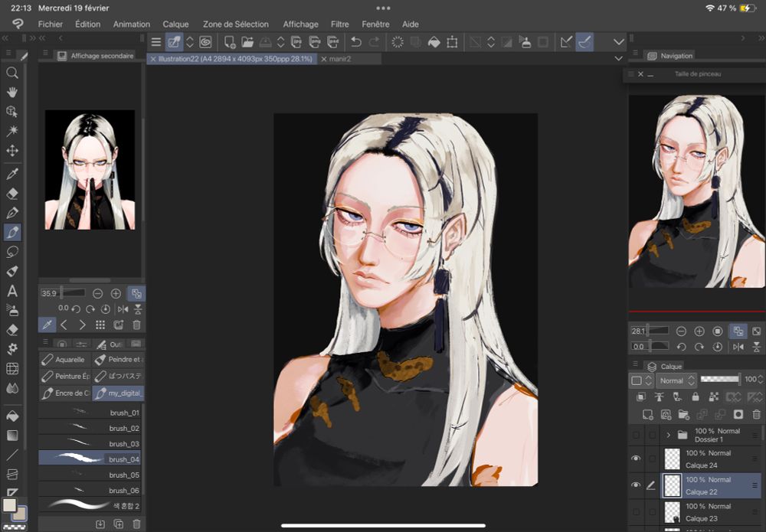This screenshot has height=532, width=766.
Task: Open the Filtre menu
Action: click(x=339, y=24)
